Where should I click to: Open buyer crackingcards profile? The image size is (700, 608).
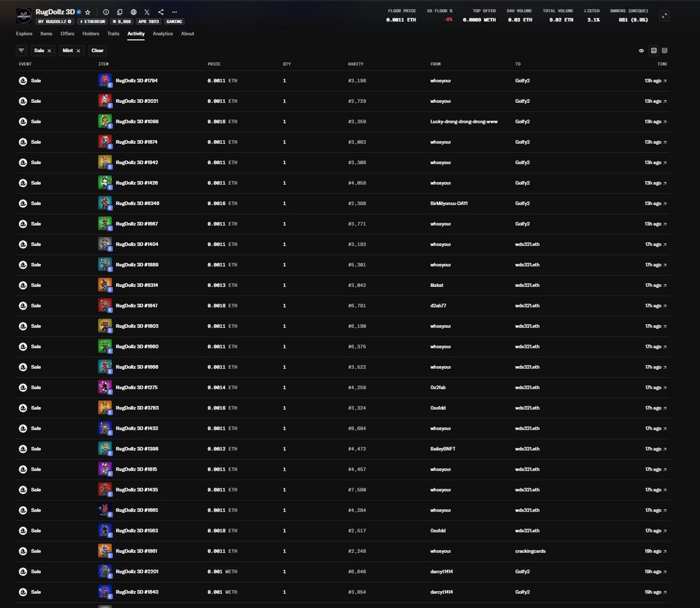click(x=530, y=551)
